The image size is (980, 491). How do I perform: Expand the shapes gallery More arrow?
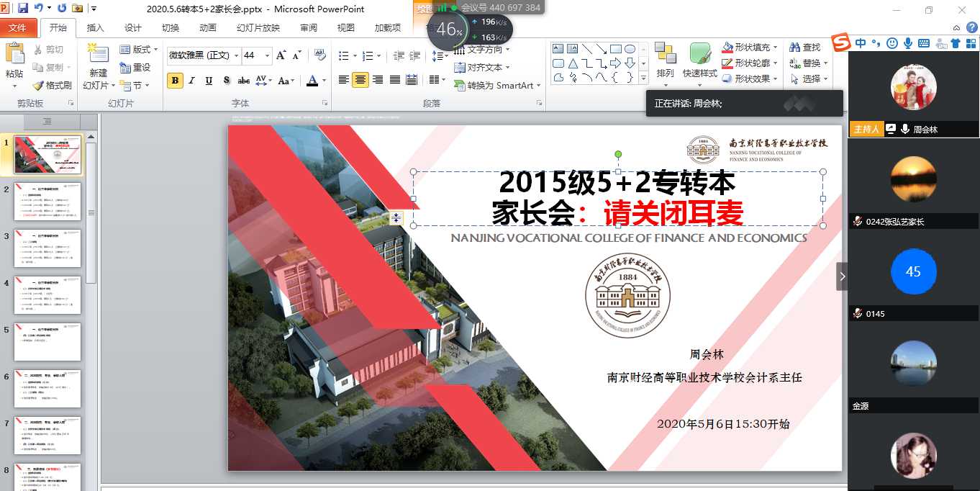pyautogui.click(x=644, y=78)
